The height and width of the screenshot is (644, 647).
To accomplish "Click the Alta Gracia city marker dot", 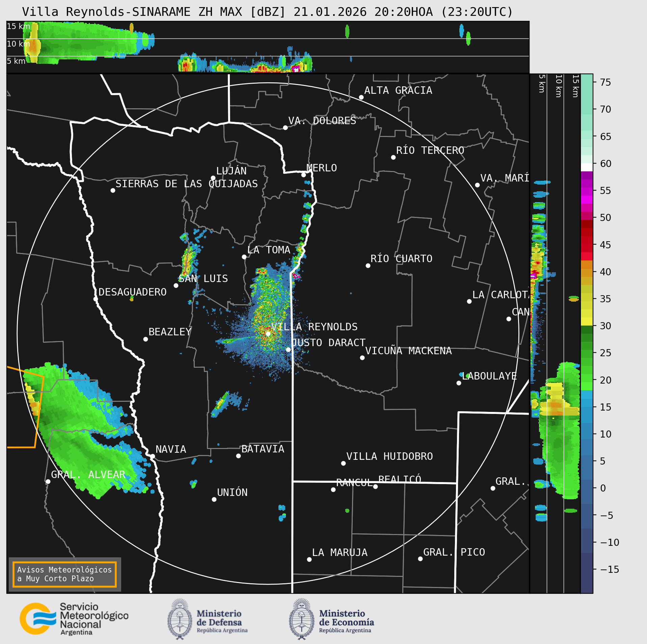I will [361, 97].
